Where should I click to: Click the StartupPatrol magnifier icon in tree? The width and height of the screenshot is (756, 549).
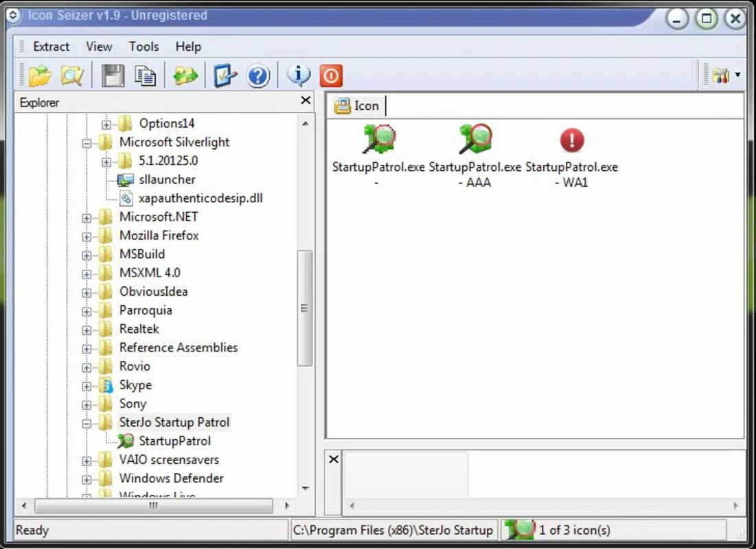click(126, 441)
